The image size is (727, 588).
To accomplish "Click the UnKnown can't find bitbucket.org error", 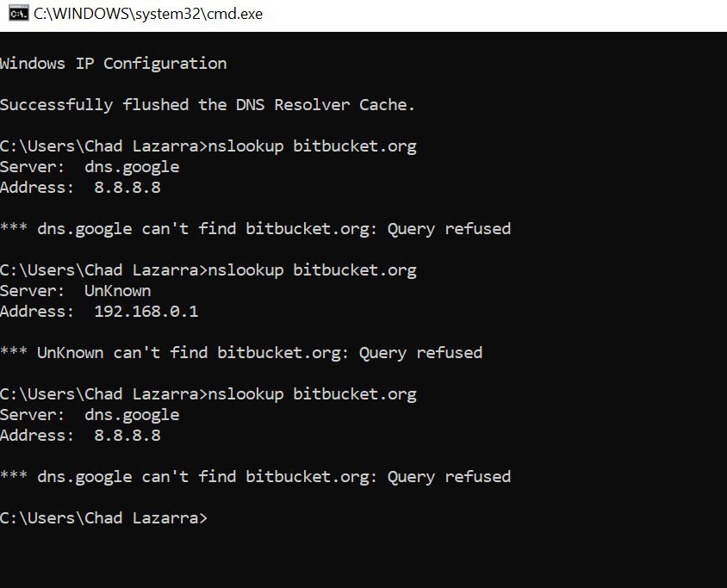I will tap(241, 353).
